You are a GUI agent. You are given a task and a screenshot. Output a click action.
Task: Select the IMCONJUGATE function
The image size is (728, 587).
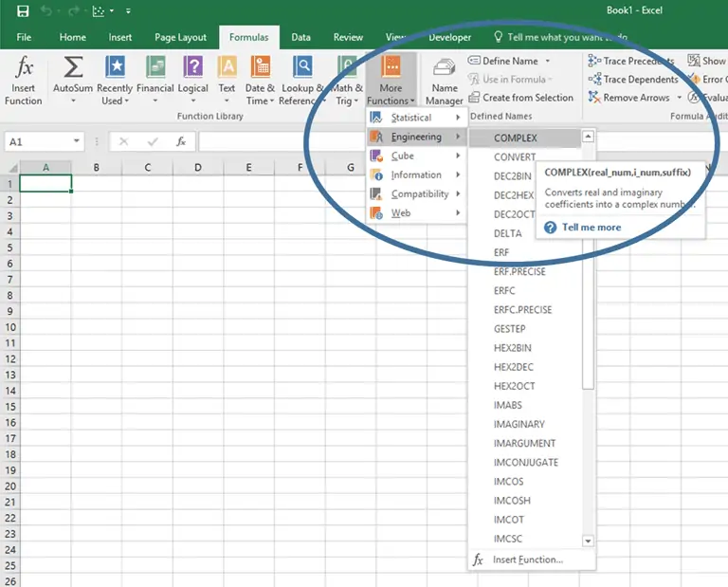tap(524, 462)
